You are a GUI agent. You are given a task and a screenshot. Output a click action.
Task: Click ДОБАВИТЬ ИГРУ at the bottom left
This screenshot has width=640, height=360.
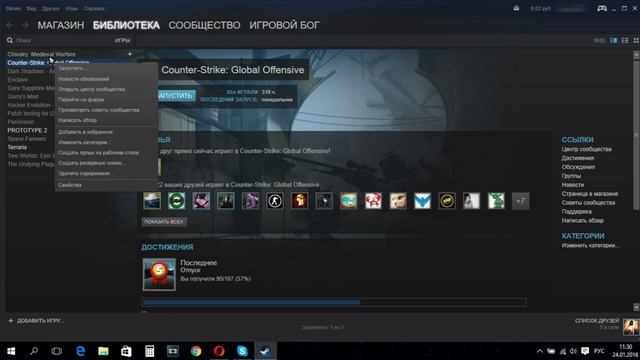(40, 321)
